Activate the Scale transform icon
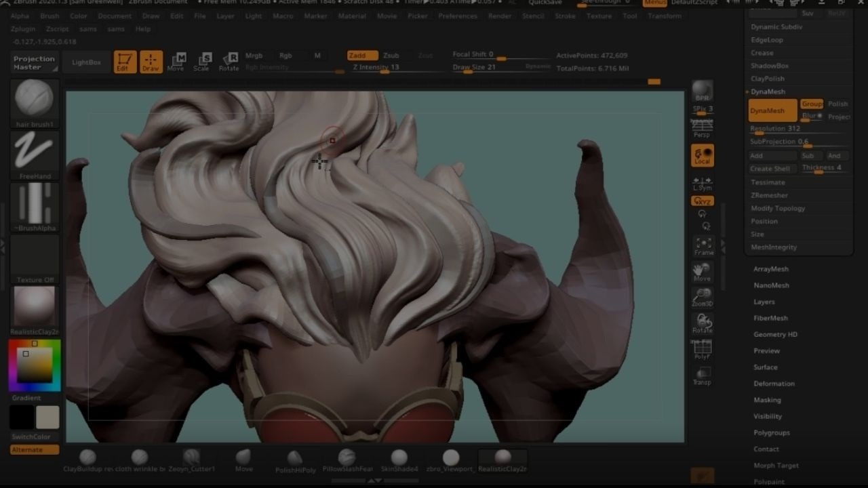868x488 pixels. click(201, 62)
